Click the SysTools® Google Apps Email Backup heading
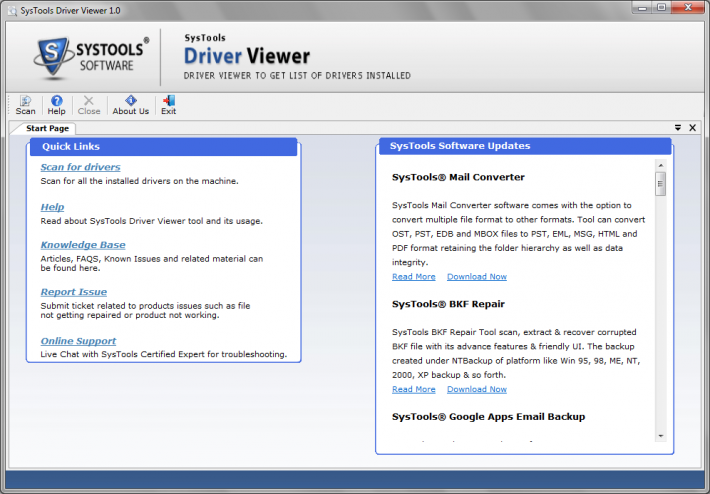 point(488,417)
